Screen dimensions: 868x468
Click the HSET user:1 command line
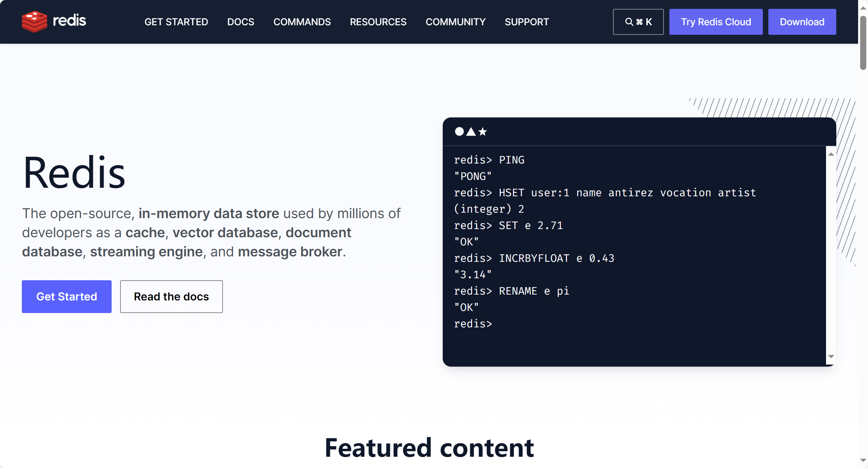605,193
